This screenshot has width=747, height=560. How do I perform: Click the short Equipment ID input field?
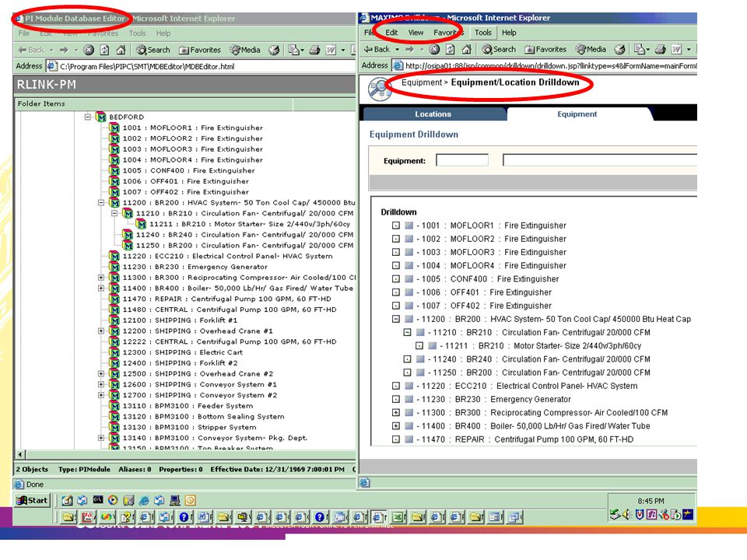tap(462, 160)
